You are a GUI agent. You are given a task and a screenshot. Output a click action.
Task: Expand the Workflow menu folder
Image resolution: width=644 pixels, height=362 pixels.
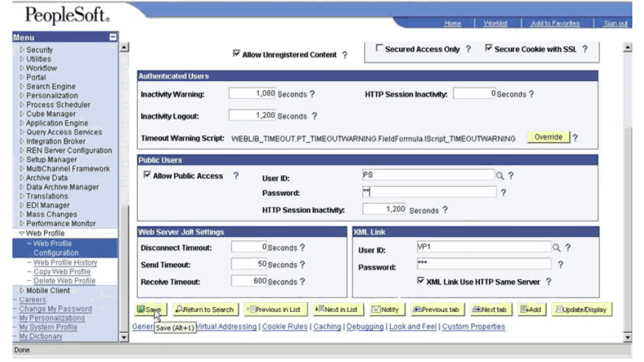click(22, 68)
